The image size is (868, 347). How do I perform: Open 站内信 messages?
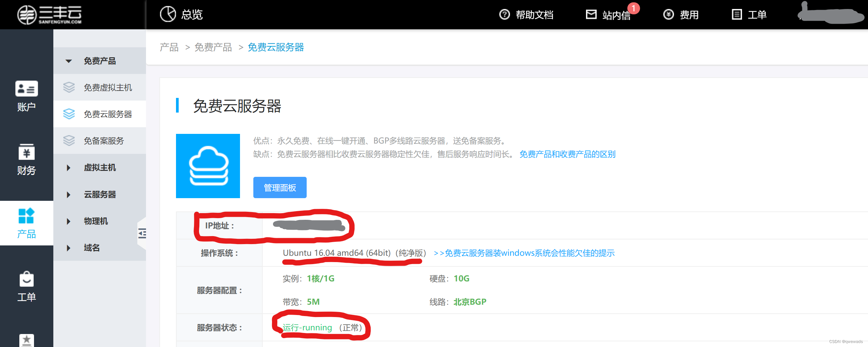616,15
